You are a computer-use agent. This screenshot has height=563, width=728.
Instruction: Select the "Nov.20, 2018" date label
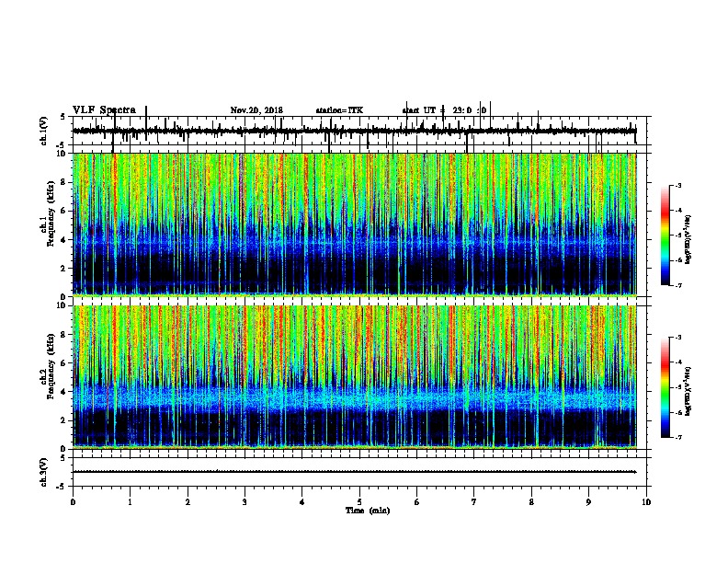[x=256, y=110]
